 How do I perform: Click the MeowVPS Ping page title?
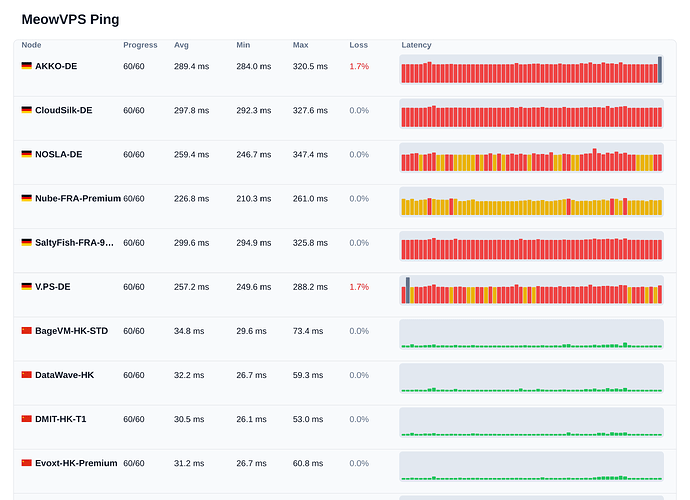70,19
